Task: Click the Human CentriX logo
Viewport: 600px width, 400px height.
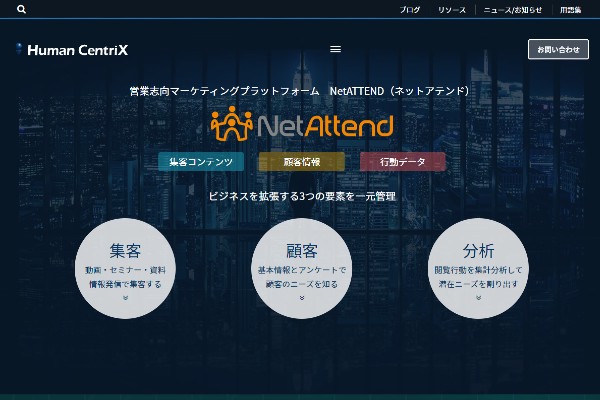Action: pos(72,50)
